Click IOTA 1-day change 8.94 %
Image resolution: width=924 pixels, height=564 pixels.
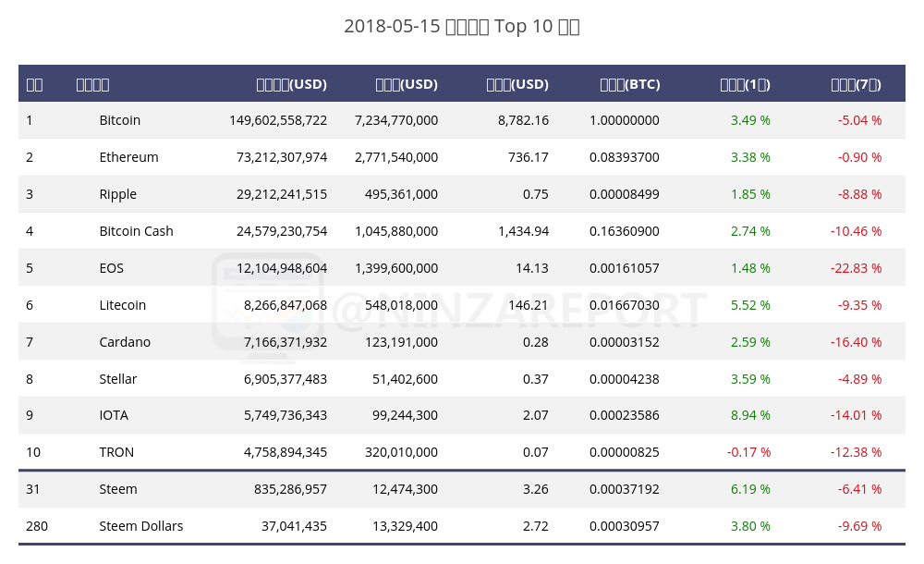pos(750,415)
